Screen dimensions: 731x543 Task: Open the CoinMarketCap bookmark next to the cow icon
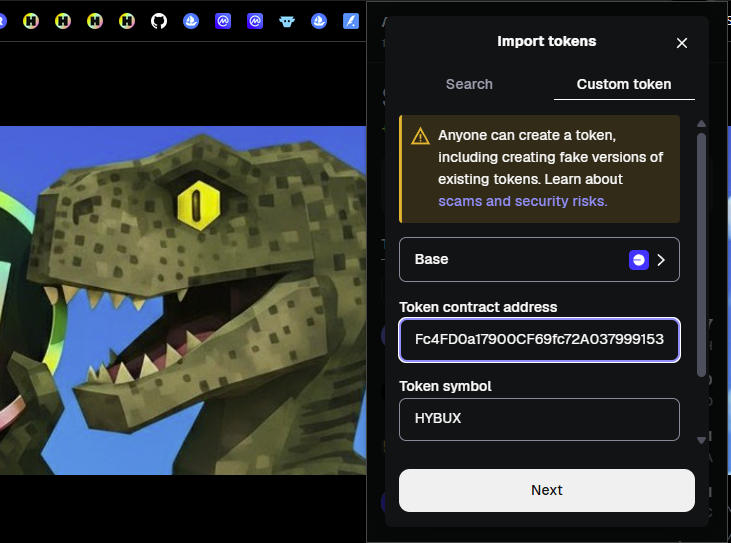pyautogui.click(x=255, y=21)
